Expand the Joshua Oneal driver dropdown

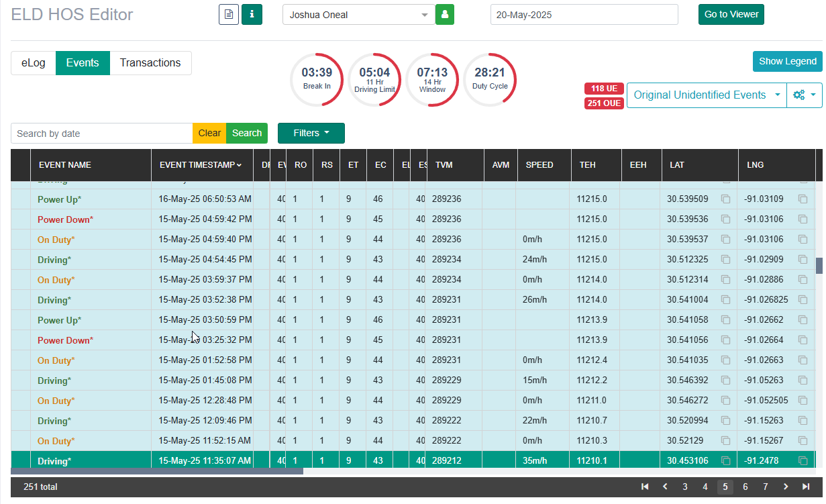pos(359,15)
